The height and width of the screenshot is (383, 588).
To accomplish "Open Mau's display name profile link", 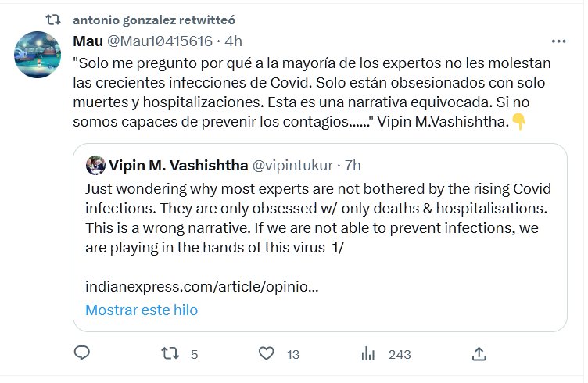I will click(87, 41).
